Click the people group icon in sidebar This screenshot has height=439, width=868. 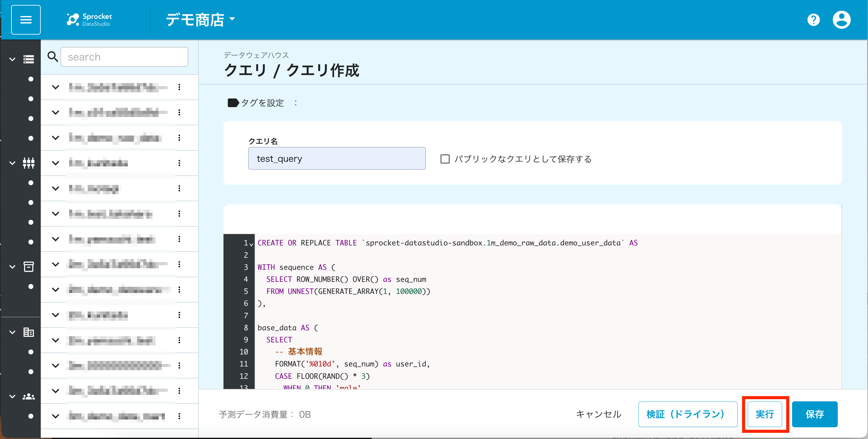click(x=29, y=396)
